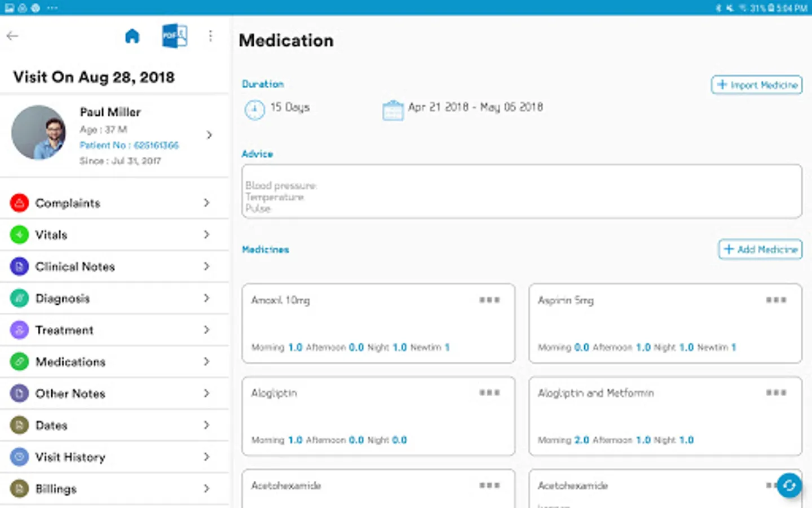Viewport: 812px width, 508px height.
Task: Open options dots on Aspirin 5mg card
Action: (776, 300)
